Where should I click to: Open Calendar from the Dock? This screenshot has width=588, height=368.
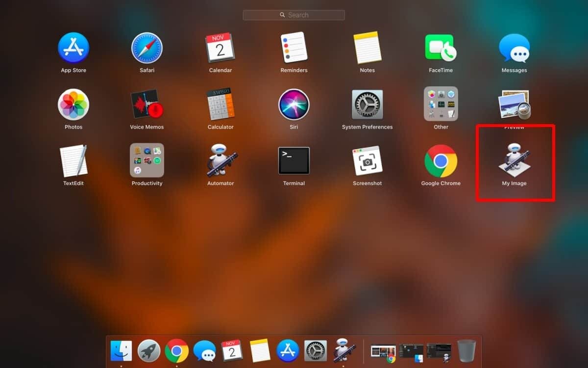[x=232, y=351]
